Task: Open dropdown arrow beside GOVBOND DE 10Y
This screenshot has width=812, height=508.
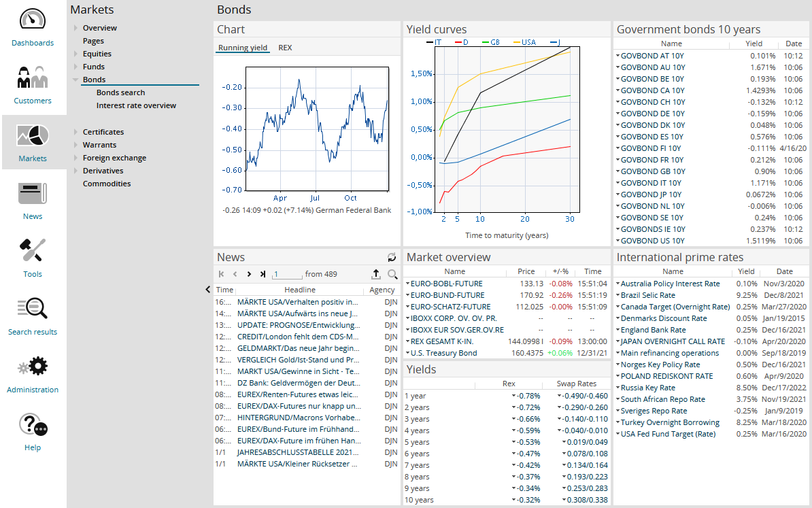Action: pyautogui.click(x=618, y=114)
